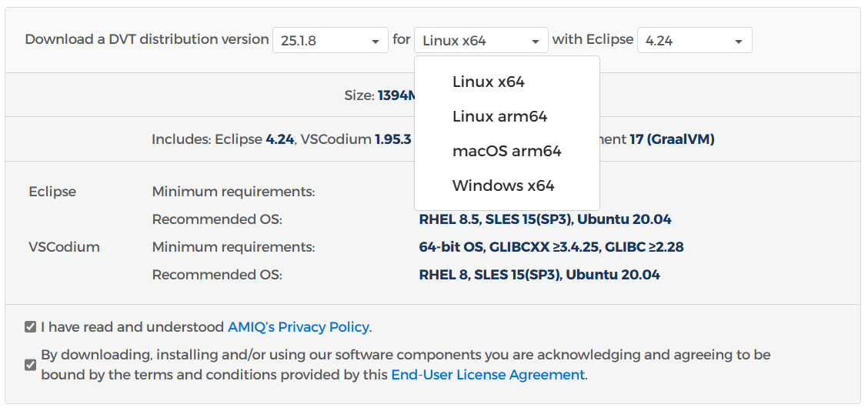Open the End-User License Agreement link
The width and height of the screenshot is (868, 411).
pyautogui.click(x=488, y=375)
